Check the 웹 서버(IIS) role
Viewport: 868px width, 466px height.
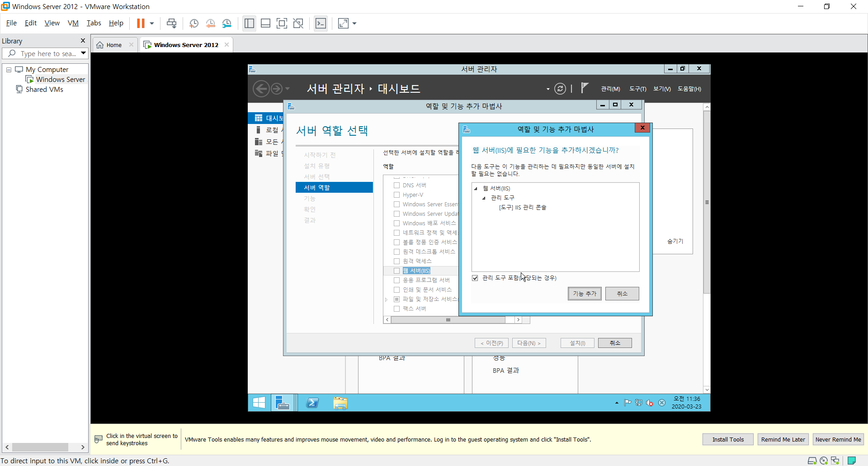(x=396, y=271)
